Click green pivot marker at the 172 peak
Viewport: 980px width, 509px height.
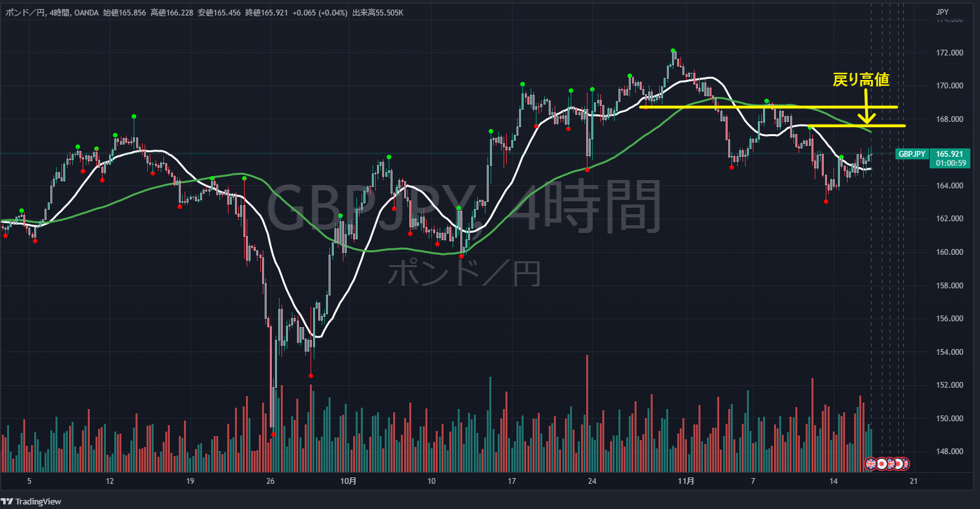[x=673, y=50]
